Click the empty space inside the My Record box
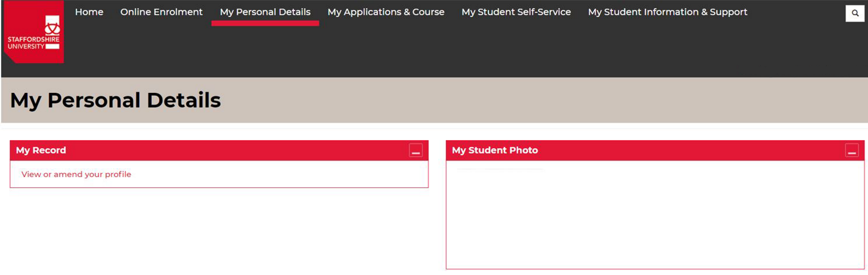 [x=280, y=174]
